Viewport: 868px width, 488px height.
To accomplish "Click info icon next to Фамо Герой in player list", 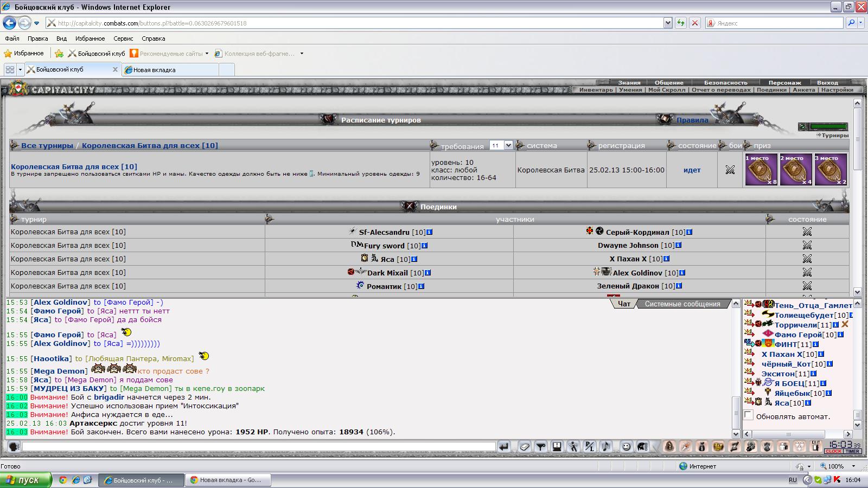I will tap(840, 335).
